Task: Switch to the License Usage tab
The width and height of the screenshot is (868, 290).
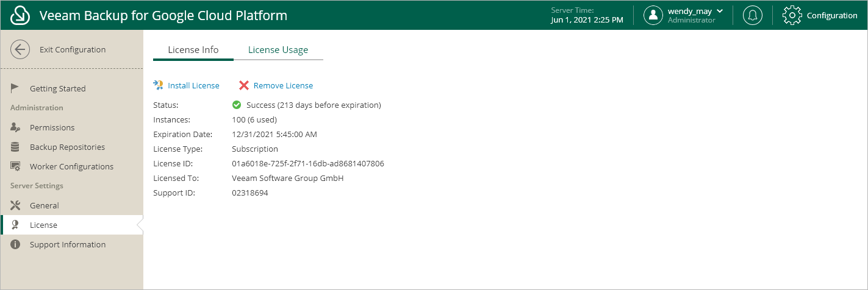Action: (278, 50)
